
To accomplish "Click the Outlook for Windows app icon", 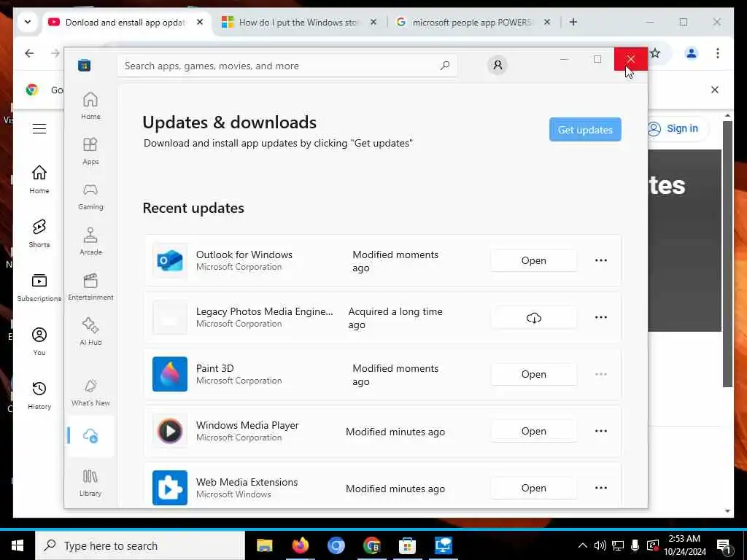I will [169, 260].
